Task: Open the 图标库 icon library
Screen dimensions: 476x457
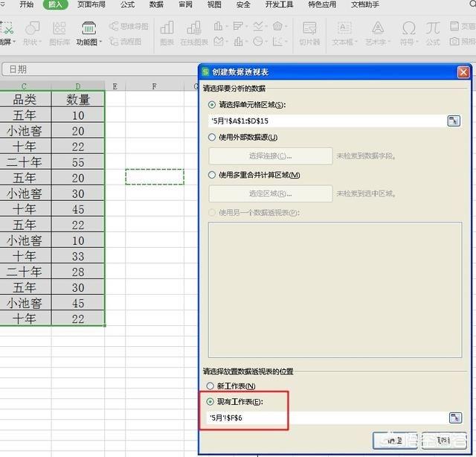Action: (x=59, y=28)
